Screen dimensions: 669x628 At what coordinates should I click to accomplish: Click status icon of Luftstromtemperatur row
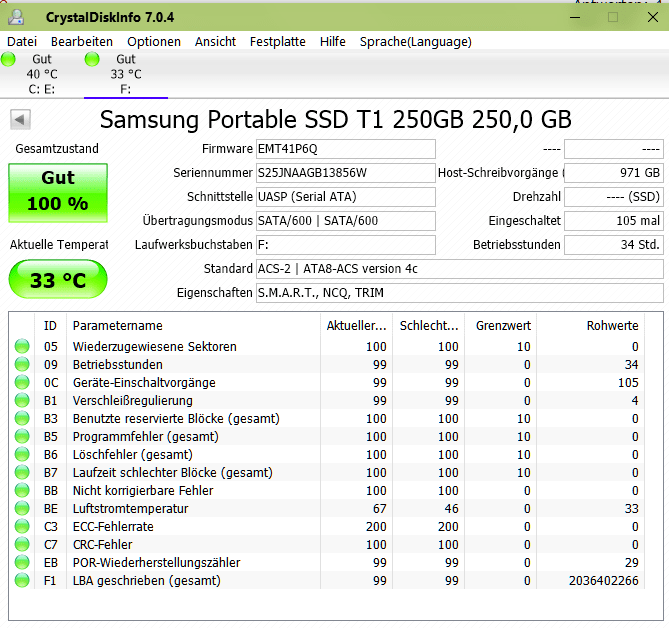click(22, 509)
